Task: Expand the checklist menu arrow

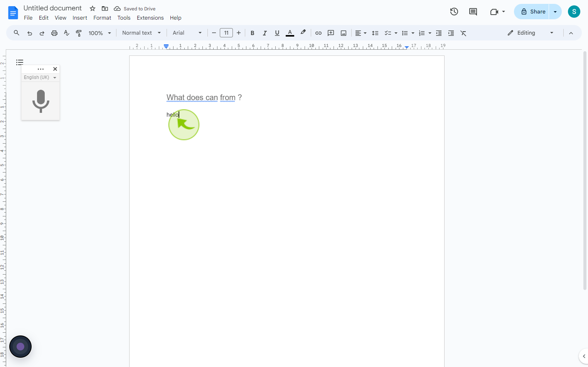Action: click(x=396, y=33)
